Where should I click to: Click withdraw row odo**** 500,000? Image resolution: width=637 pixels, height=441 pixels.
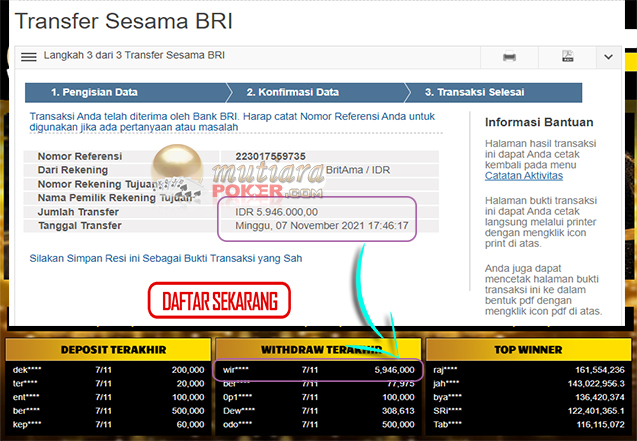pos(318,424)
